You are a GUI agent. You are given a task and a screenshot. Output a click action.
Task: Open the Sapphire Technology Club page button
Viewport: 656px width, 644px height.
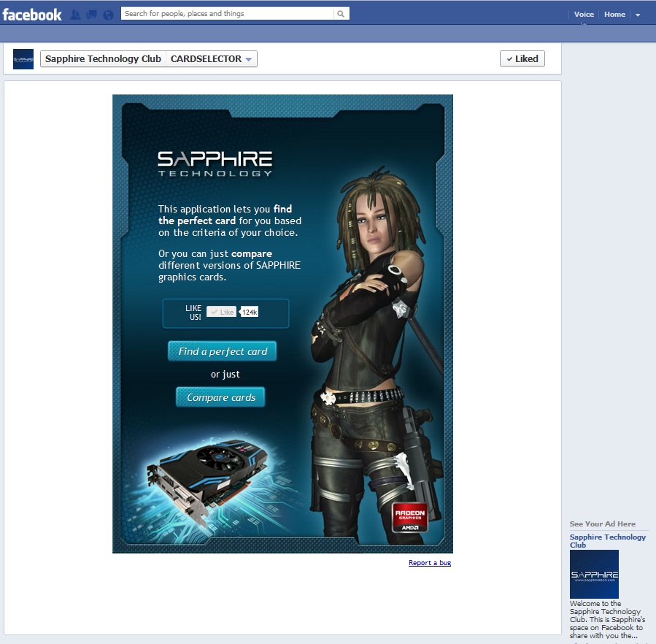pos(103,59)
